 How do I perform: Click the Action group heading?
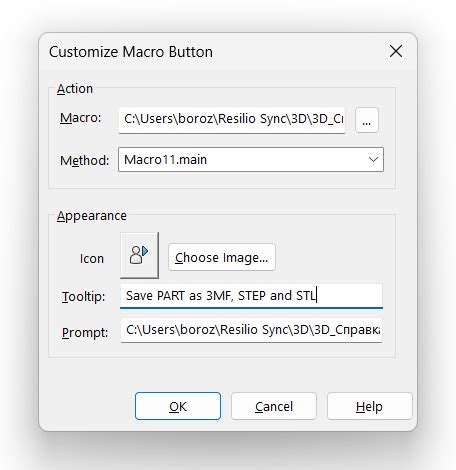[x=75, y=89]
